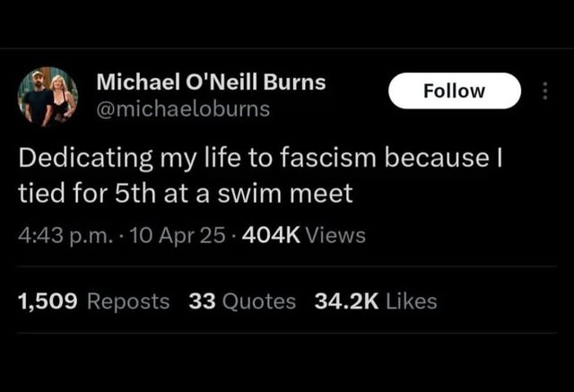Viewport: 574px width, 392px height.
Task: Click the word fascism in the post
Action: click(328, 158)
